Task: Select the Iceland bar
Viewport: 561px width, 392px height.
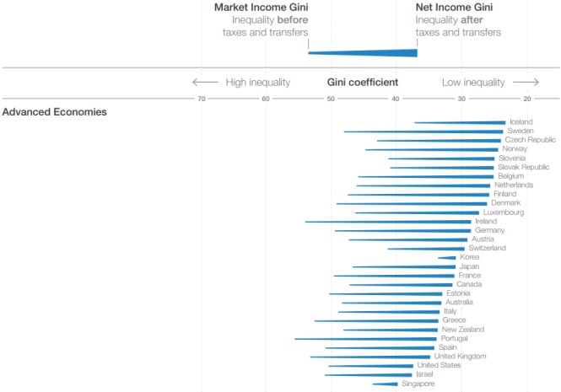Action: click(460, 123)
